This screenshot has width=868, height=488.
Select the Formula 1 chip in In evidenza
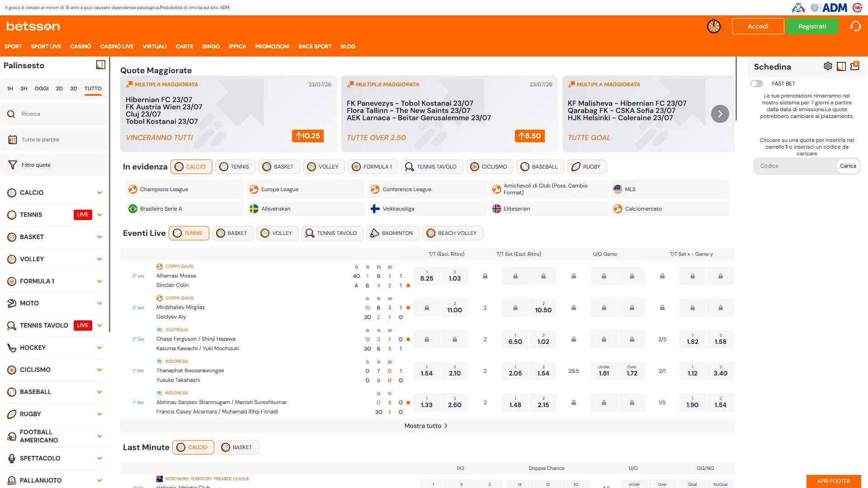pyautogui.click(x=373, y=167)
